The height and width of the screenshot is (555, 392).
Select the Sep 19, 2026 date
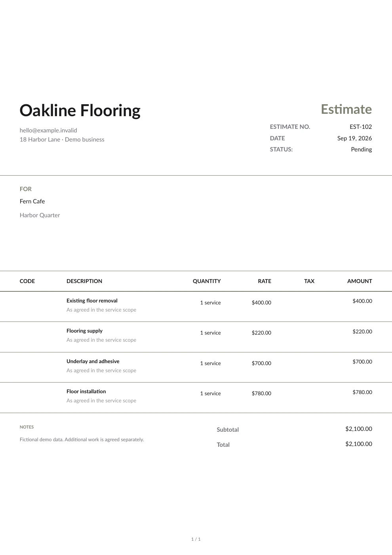click(x=355, y=138)
